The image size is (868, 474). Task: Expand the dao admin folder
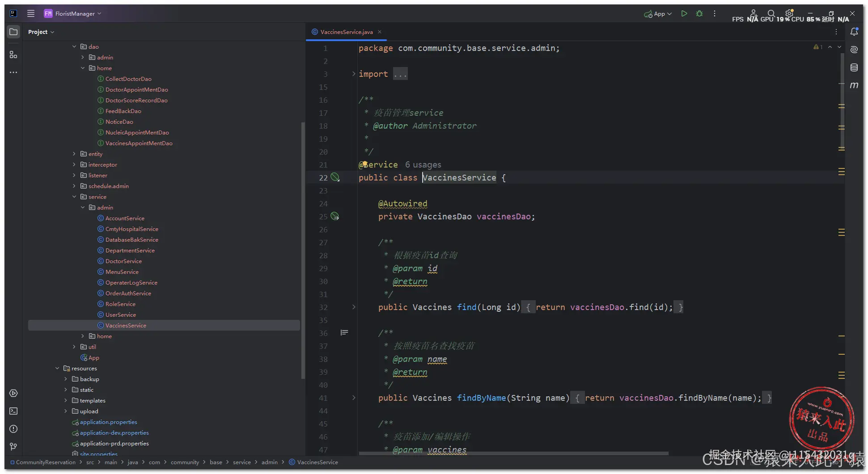83,57
